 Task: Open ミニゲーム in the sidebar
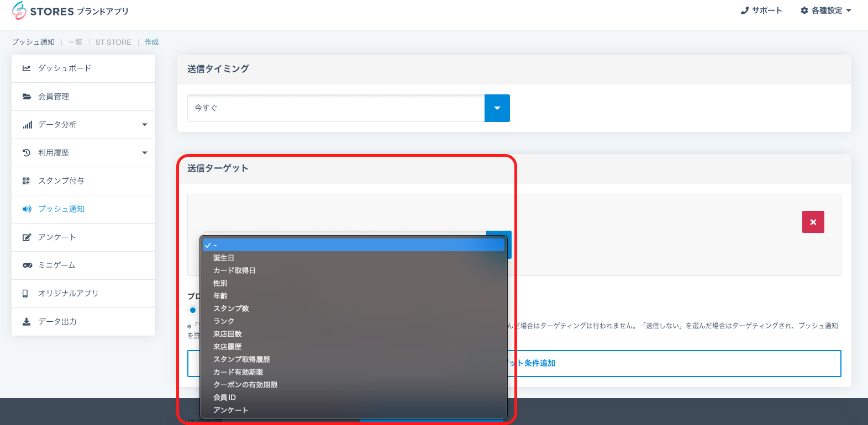pos(83,265)
